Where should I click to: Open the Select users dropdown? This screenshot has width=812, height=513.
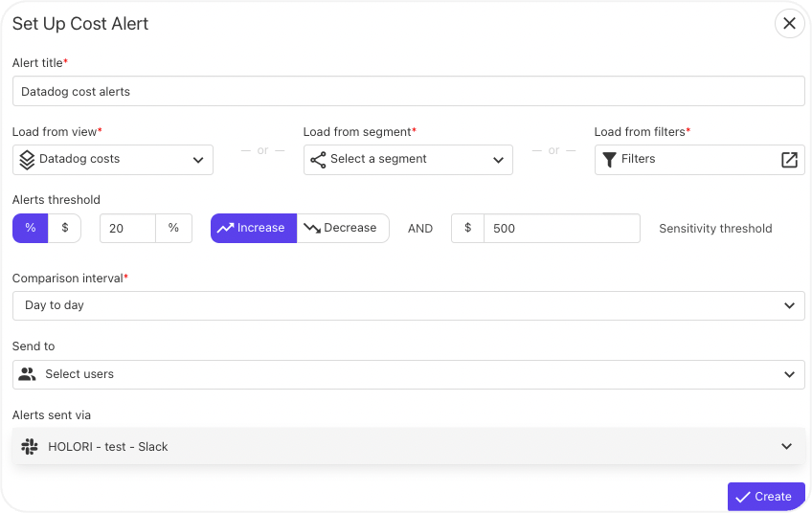click(x=409, y=374)
